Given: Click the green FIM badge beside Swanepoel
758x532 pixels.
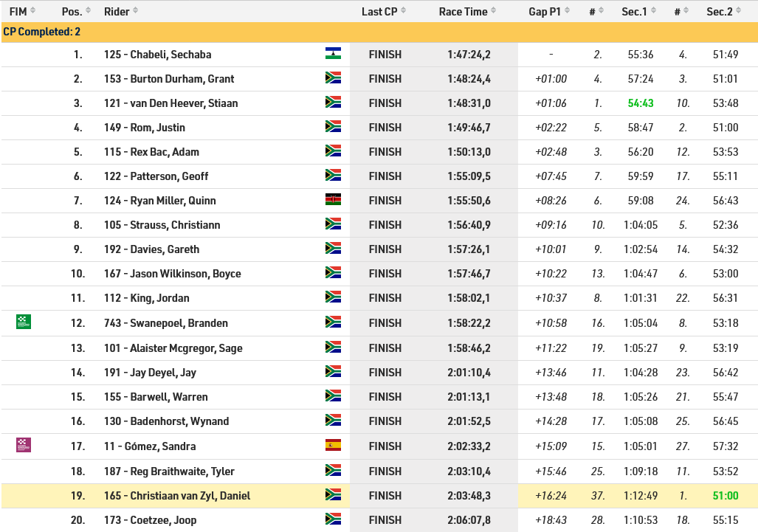Looking at the screenshot, I should (x=24, y=322).
